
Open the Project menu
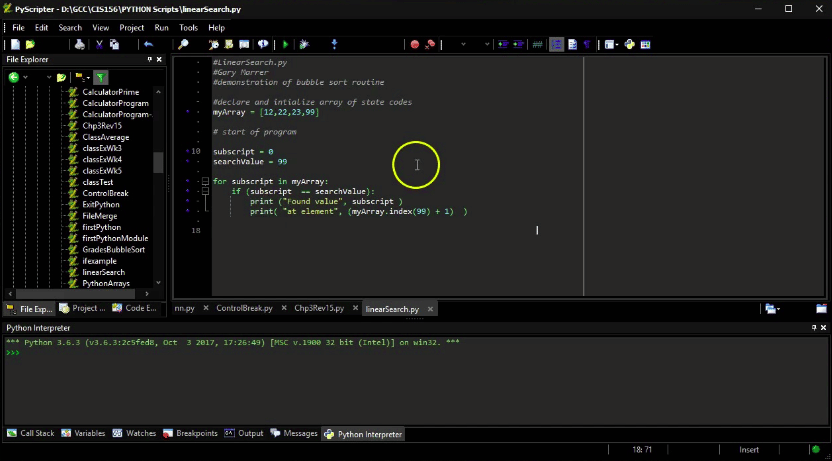point(132,28)
